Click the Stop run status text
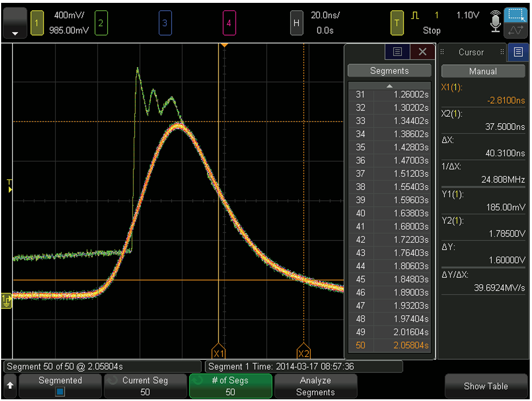Image resolution: width=532 pixels, height=401 pixels. point(432,30)
